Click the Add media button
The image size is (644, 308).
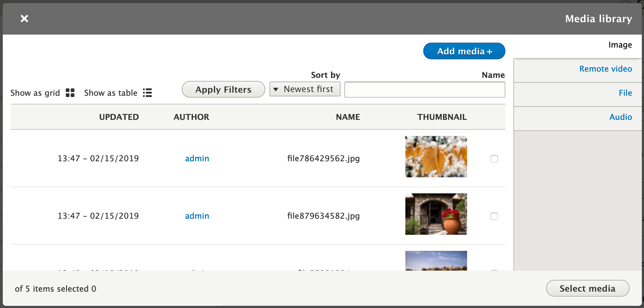(464, 51)
